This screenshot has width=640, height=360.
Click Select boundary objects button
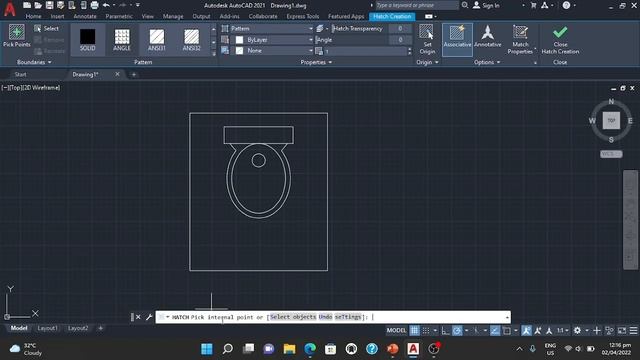pos(47,29)
